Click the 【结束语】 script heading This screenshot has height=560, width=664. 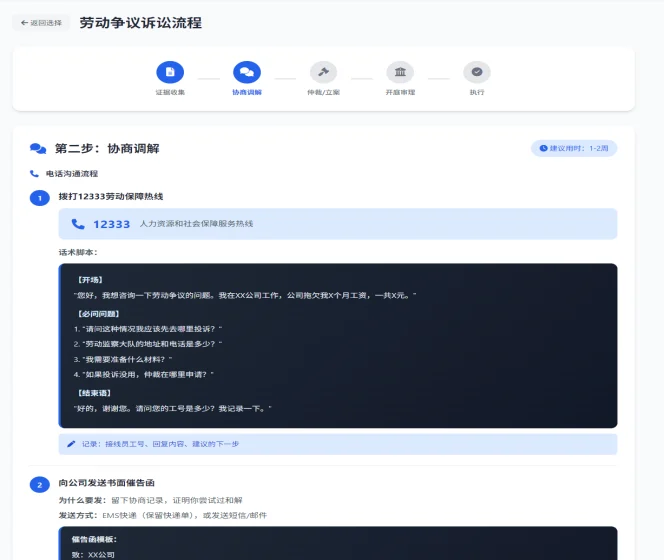click(x=94, y=393)
